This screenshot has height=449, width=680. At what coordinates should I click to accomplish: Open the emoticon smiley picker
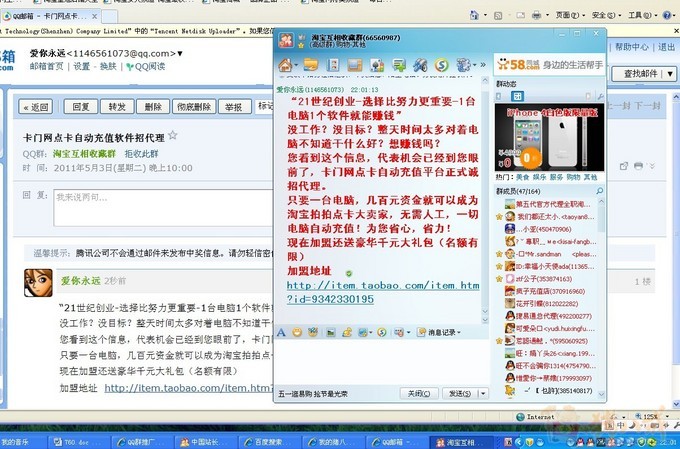coord(297,332)
